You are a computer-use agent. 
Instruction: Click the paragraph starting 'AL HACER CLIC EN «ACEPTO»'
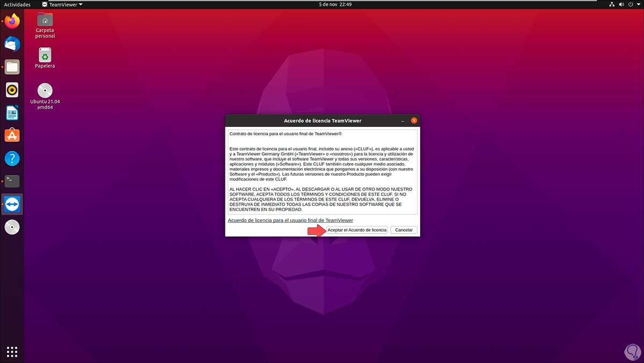pyautogui.click(x=321, y=199)
